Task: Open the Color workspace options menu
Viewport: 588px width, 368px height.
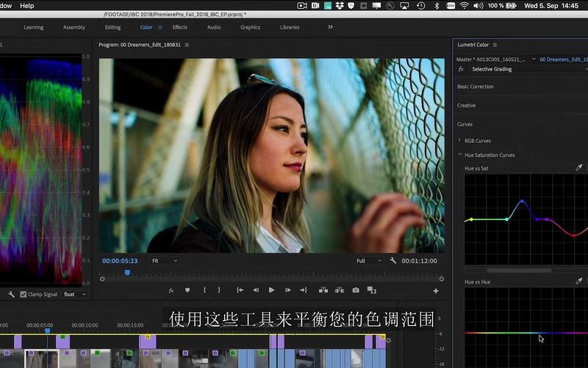Action: tap(160, 27)
